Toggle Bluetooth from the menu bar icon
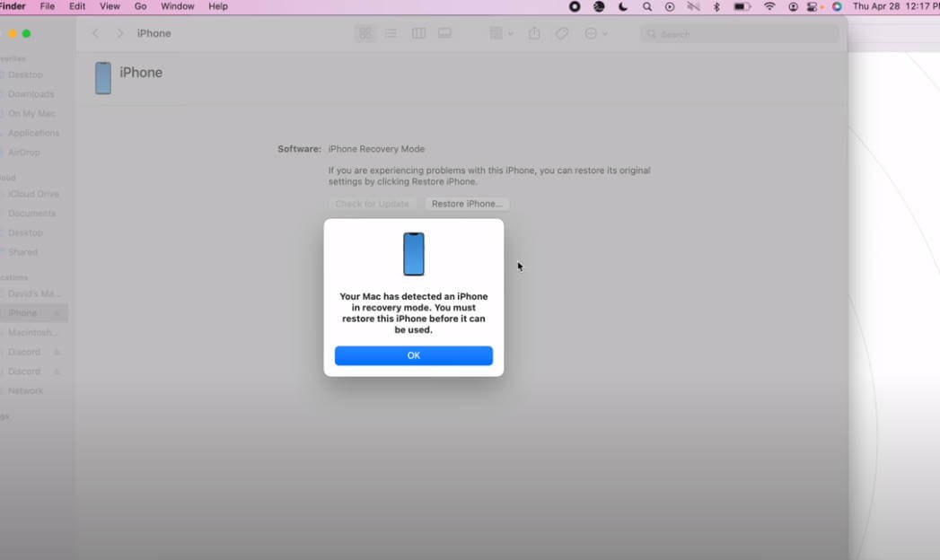Image resolution: width=940 pixels, height=560 pixels. click(716, 6)
